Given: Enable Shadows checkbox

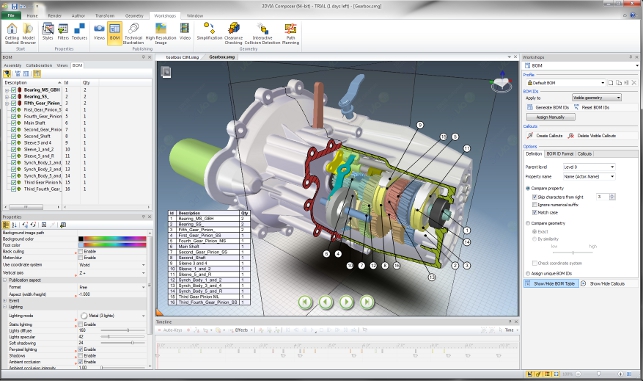Looking at the screenshot, I should pos(80,356).
